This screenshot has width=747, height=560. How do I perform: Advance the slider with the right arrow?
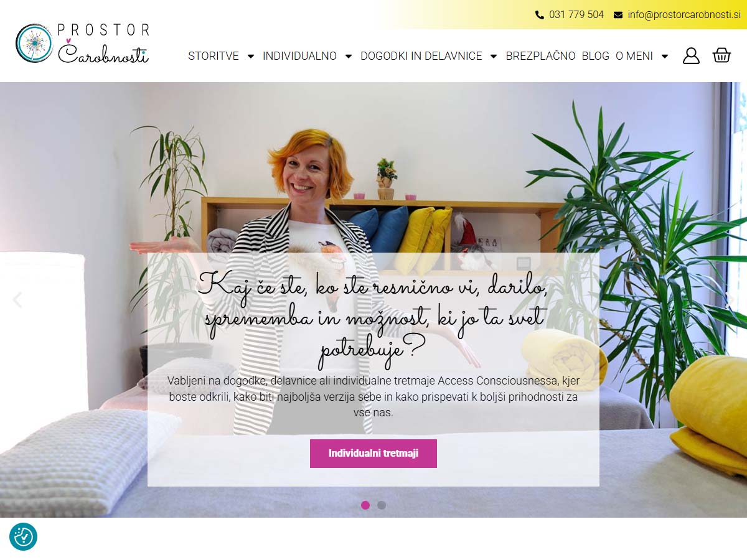pyautogui.click(x=730, y=300)
